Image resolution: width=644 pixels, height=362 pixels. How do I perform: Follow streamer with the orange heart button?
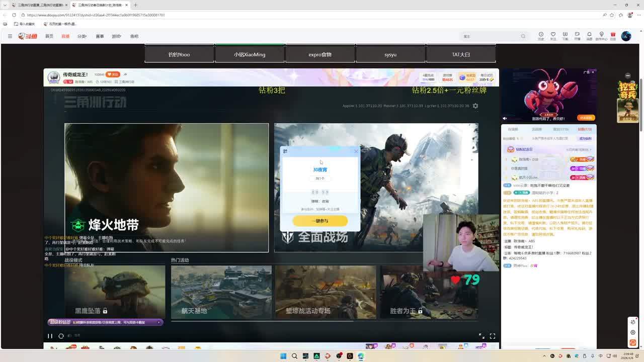coord(113,74)
